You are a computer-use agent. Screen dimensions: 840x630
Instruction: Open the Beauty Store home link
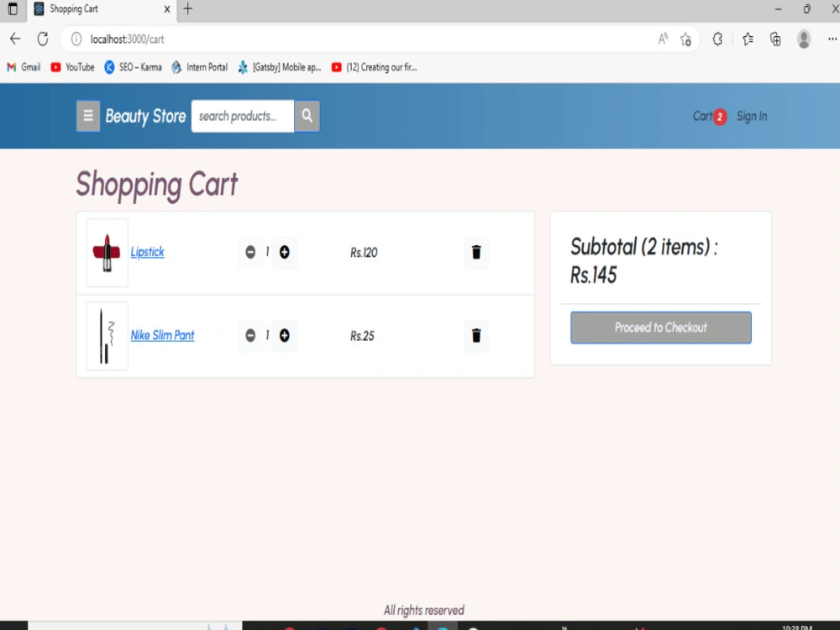145,116
